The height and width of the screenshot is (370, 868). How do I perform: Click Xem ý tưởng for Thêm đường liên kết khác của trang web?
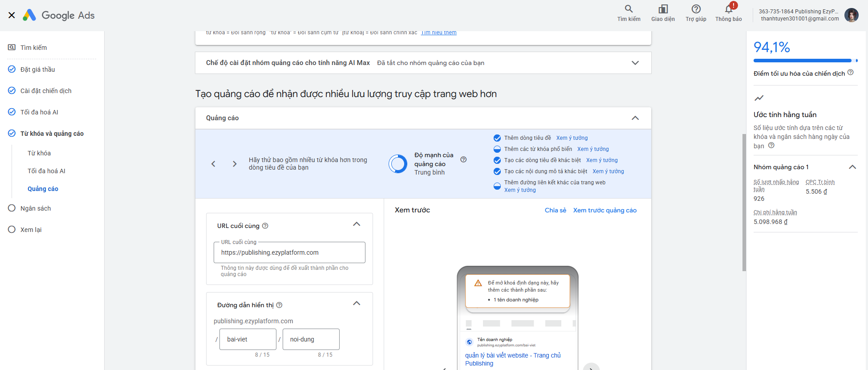(x=520, y=190)
